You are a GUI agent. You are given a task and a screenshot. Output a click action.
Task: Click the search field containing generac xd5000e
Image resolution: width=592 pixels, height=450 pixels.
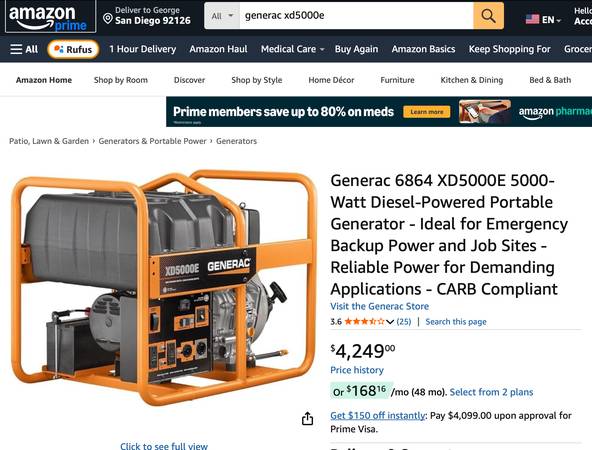click(x=356, y=16)
